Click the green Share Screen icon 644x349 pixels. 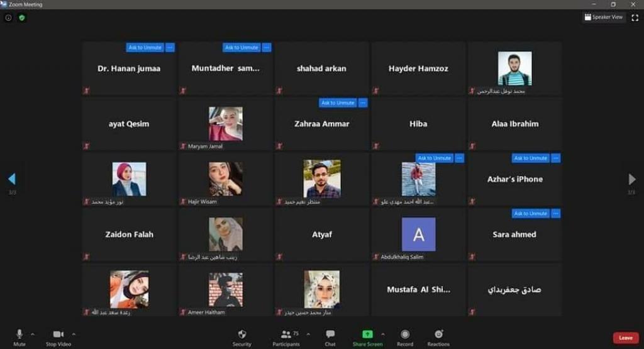pos(367,334)
